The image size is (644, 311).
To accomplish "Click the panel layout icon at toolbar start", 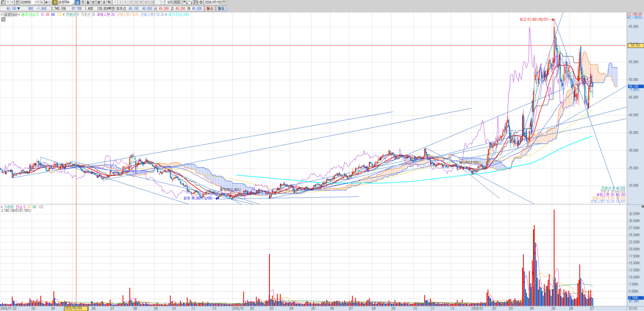I will pyautogui.click(x=3, y=2).
